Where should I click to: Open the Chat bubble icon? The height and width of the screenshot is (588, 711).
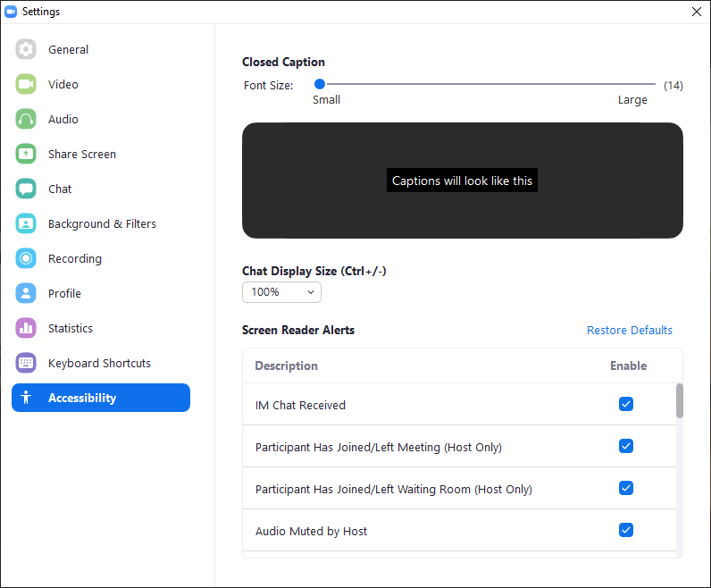(26, 189)
